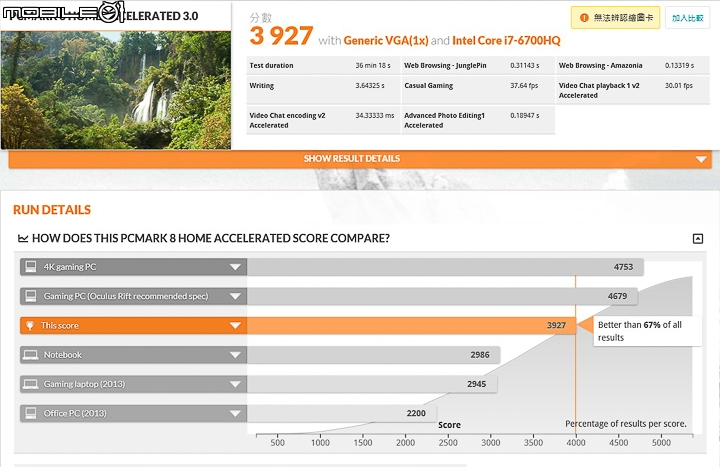Click the 4679 bar value
This screenshot has height=467, width=720.
(x=617, y=296)
